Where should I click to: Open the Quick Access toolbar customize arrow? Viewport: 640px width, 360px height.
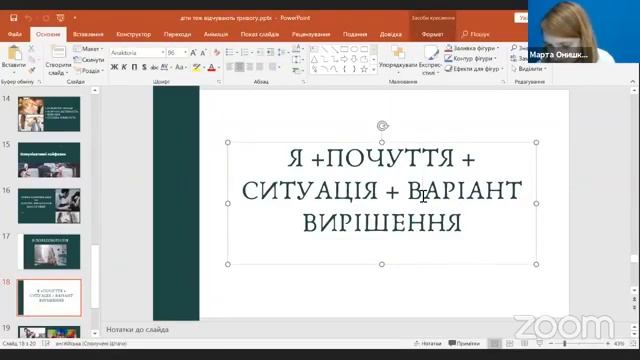pos(75,18)
